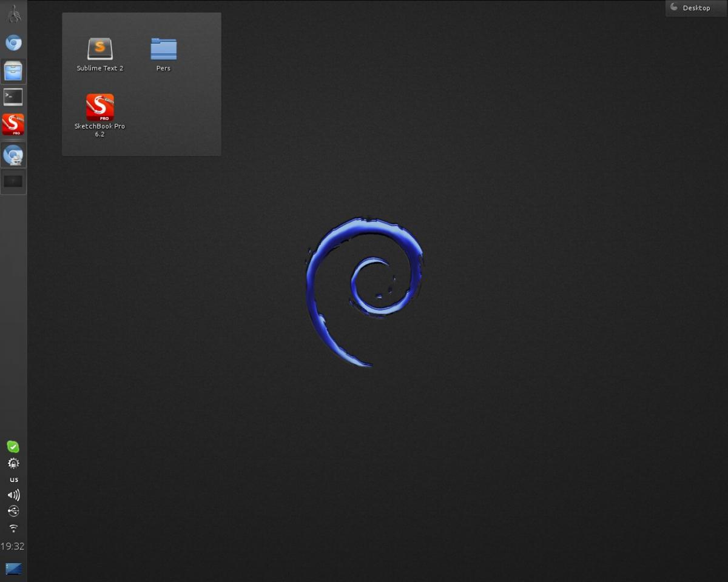Select the Sublime Text 2 desktop icon

tap(100, 49)
